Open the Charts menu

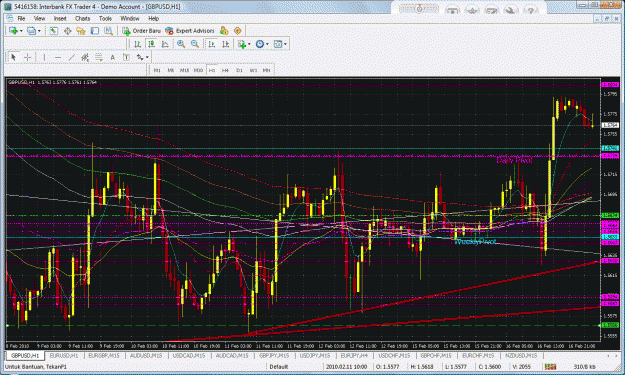[83, 18]
